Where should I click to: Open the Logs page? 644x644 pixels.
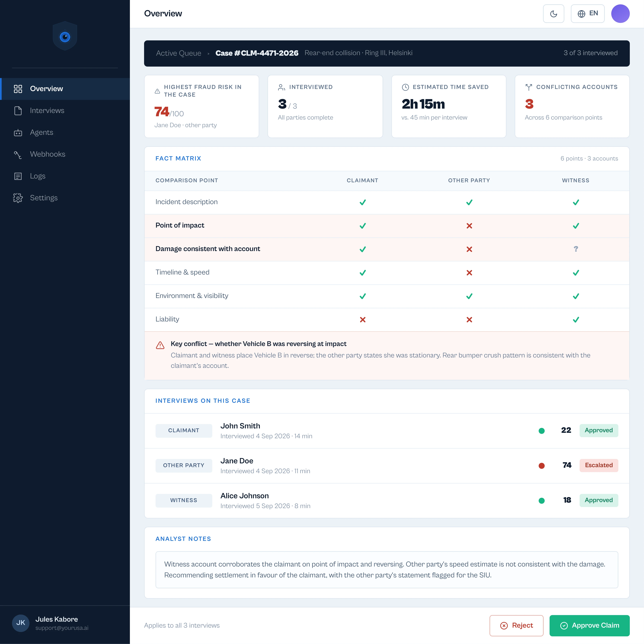pos(65,176)
